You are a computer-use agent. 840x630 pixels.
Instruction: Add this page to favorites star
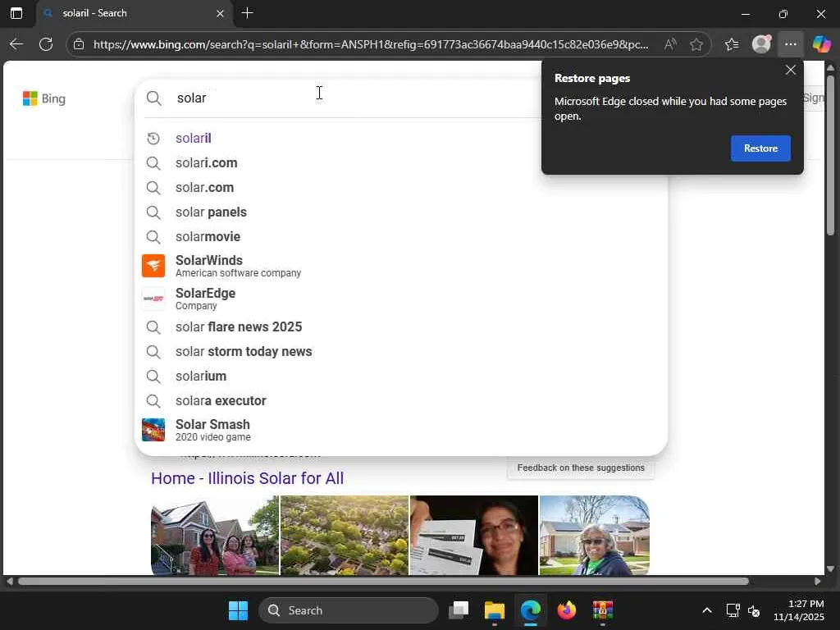tap(696, 44)
